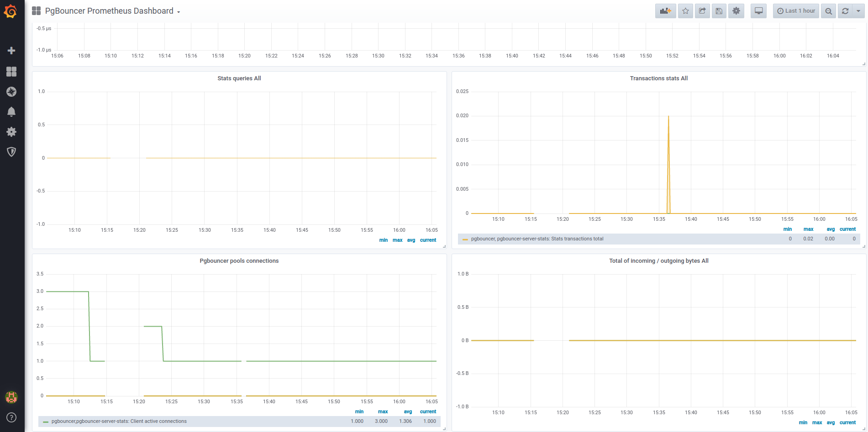Screen dimensions: 868x432
Task: Zoom out the time range
Action: tap(828, 11)
